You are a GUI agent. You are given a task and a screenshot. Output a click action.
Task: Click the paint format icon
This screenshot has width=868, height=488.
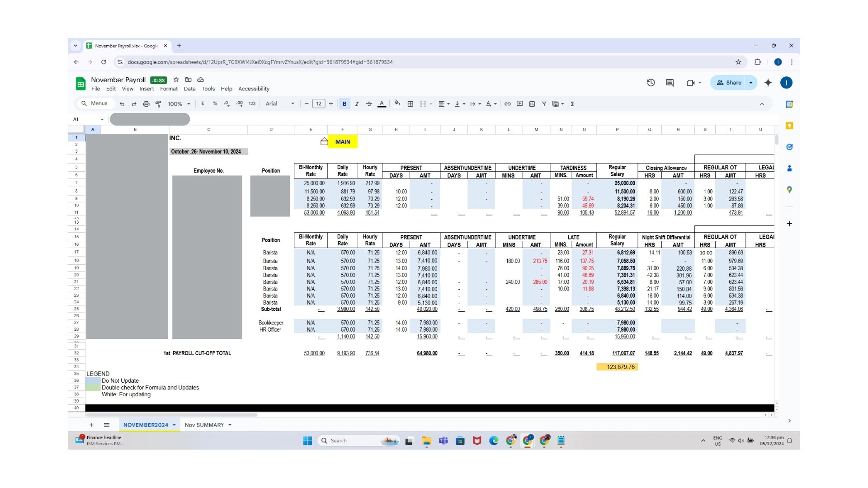(158, 104)
